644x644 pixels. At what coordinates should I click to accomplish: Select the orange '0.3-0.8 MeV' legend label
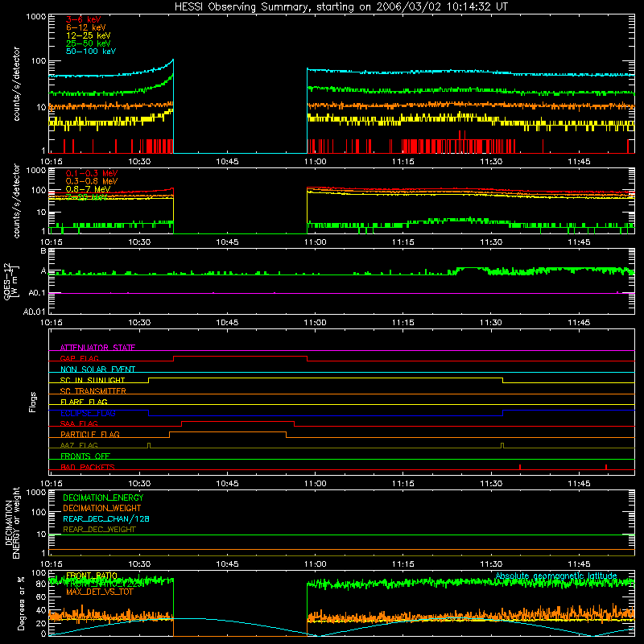92,181
